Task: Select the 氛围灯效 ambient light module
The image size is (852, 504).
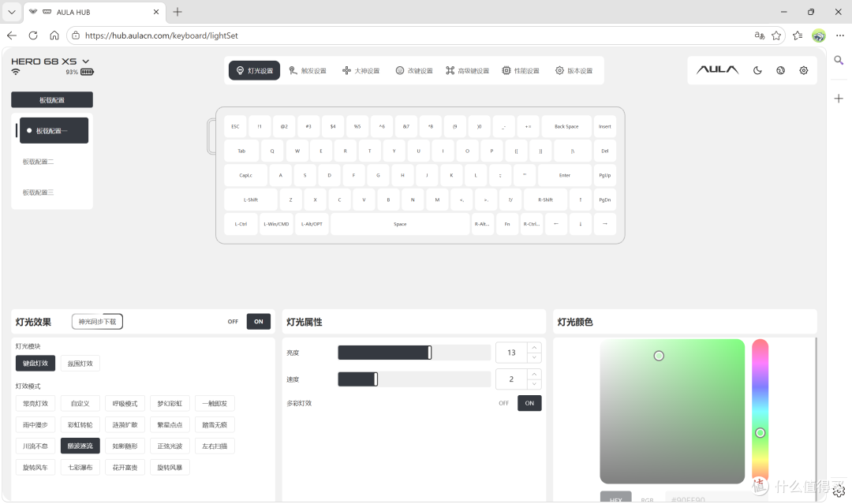Action: click(80, 364)
